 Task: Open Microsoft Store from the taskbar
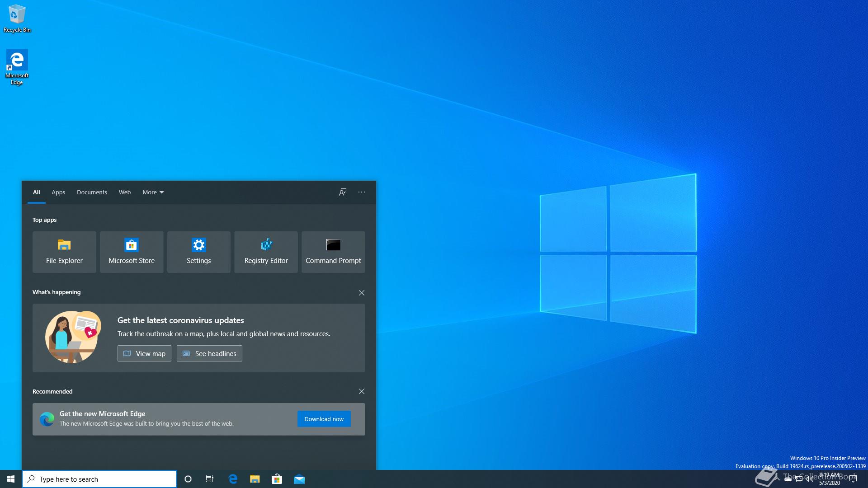[x=277, y=479]
